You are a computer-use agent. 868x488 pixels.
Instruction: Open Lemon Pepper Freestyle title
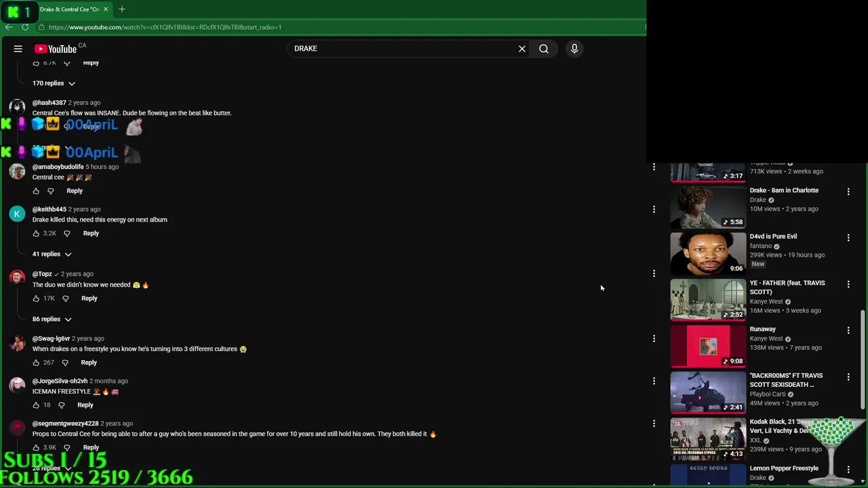(784, 468)
